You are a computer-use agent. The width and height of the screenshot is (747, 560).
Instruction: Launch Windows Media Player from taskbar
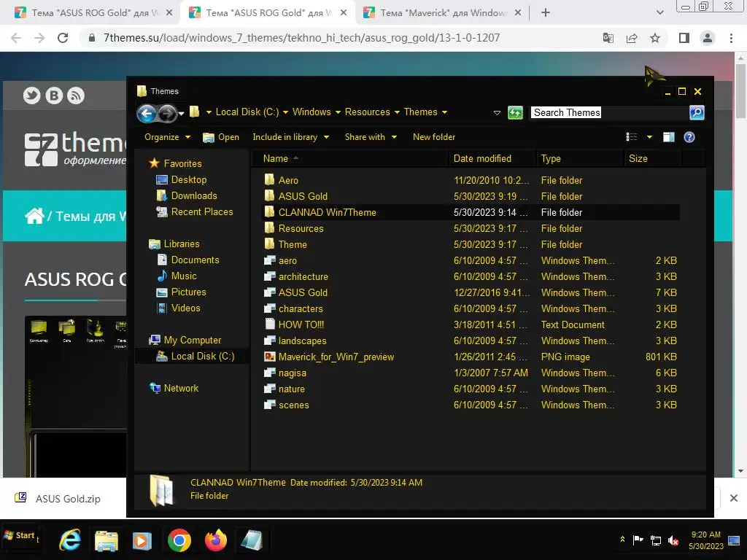click(142, 540)
